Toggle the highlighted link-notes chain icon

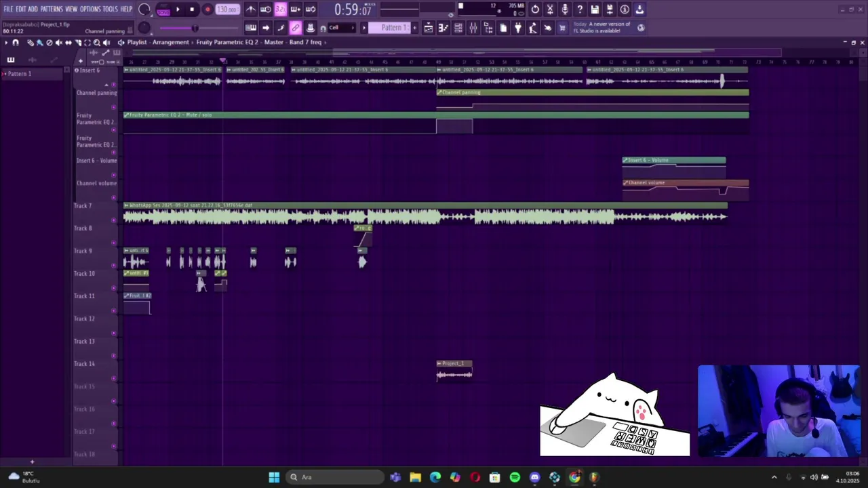(296, 28)
